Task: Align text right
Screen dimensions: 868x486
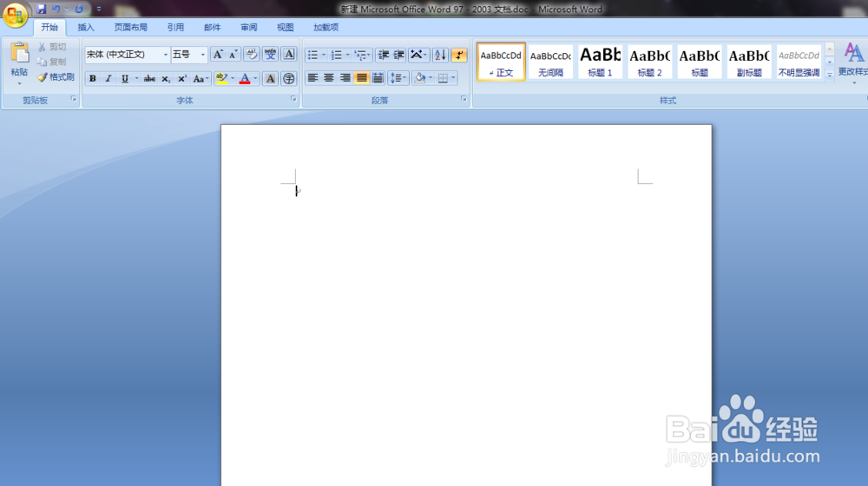Action: [345, 78]
